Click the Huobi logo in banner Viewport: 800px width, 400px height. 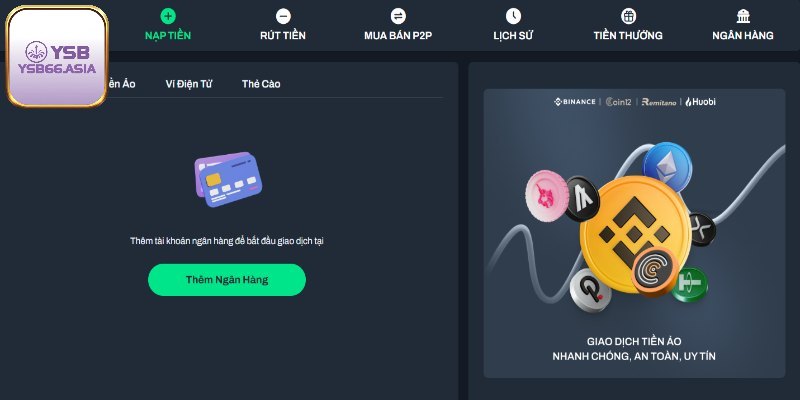coord(700,102)
